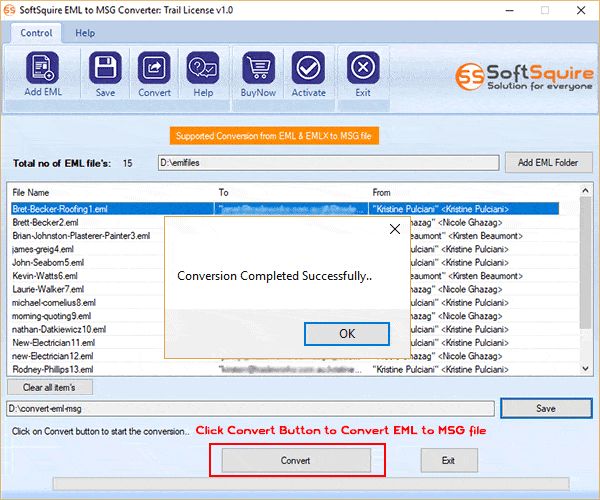Click the Save button beside output path

[x=546, y=408]
